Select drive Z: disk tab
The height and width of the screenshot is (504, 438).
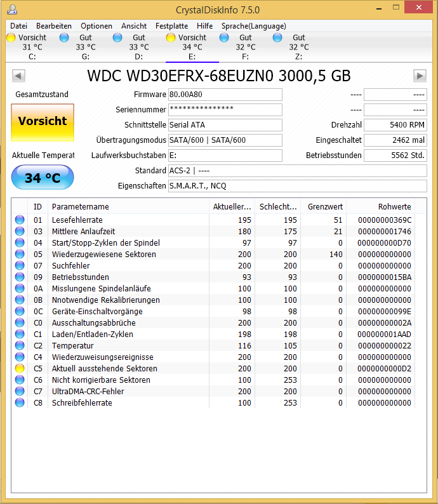[x=299, y=47]
